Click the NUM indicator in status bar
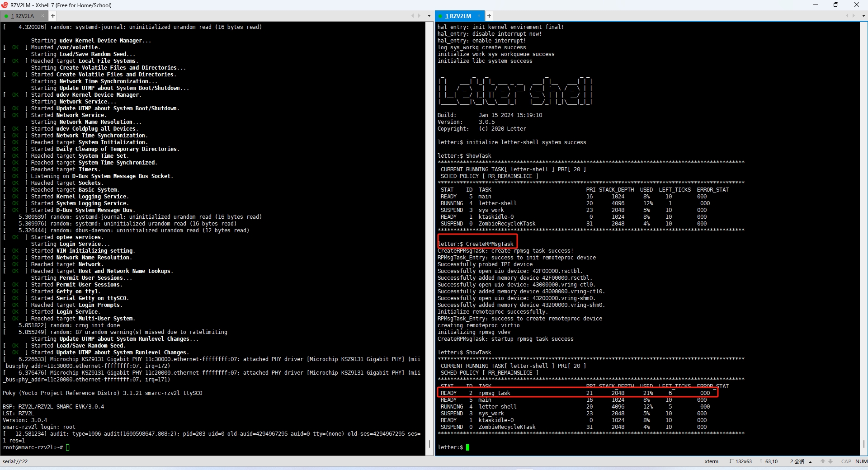The height and width of the screenshot is (470, 868). 861,461
